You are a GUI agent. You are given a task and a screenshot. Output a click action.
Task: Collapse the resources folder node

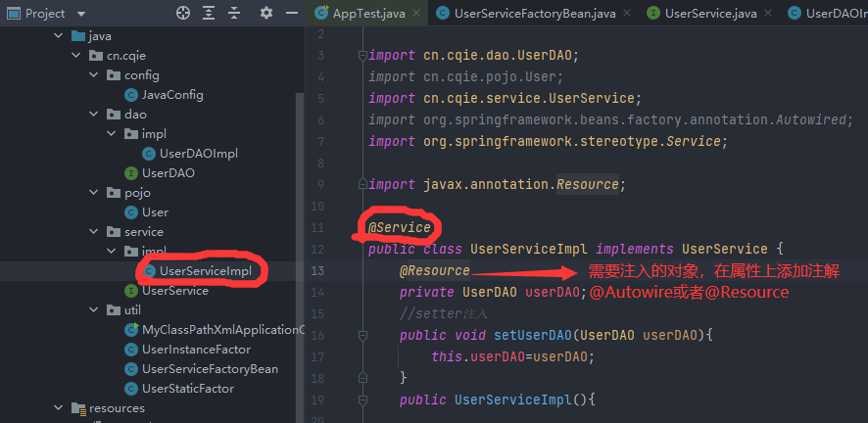click(x=59, y=408)
